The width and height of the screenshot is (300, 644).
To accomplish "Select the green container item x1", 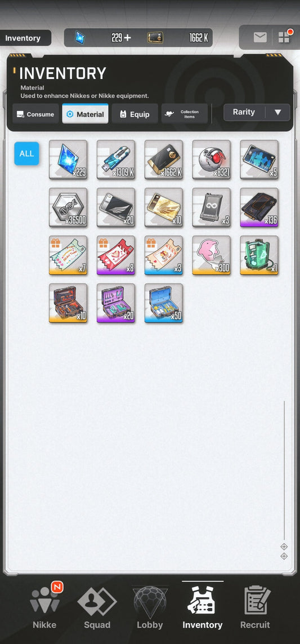I will click(x=259, y=255).
